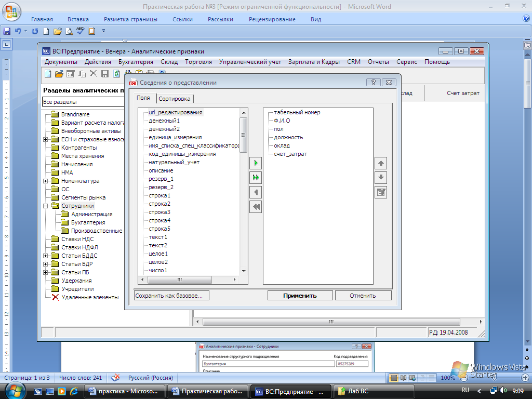
Task: Click Word's new blank document icon
Action: [x=46, y=31]
